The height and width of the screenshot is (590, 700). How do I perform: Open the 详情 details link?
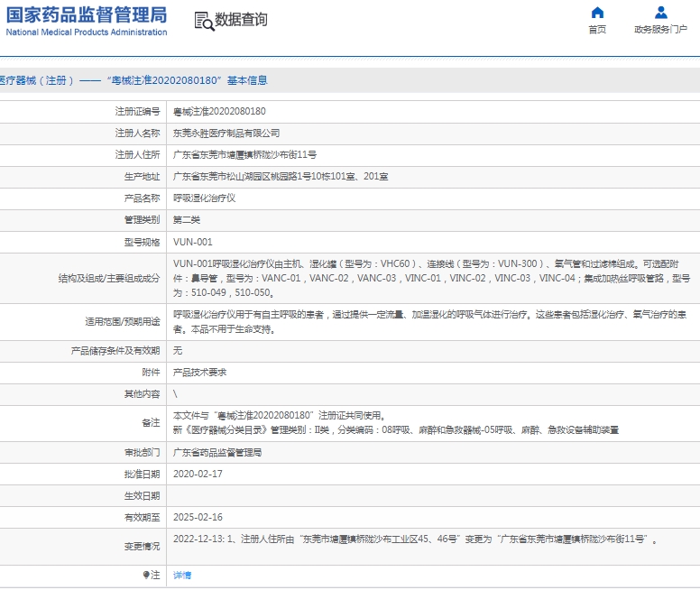pyautogui.click(x=182, y=576)
